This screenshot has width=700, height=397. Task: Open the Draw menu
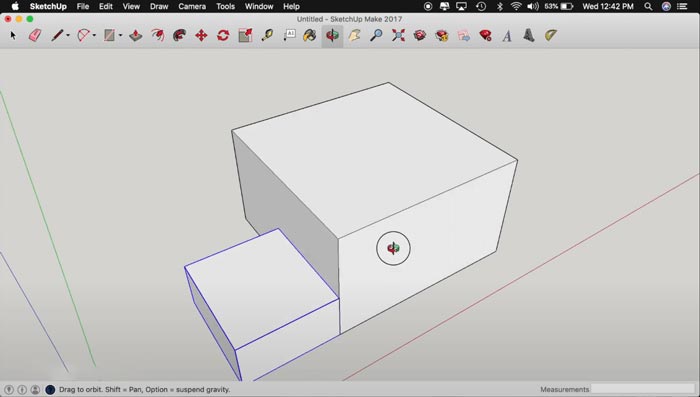(x=159, y=6)
